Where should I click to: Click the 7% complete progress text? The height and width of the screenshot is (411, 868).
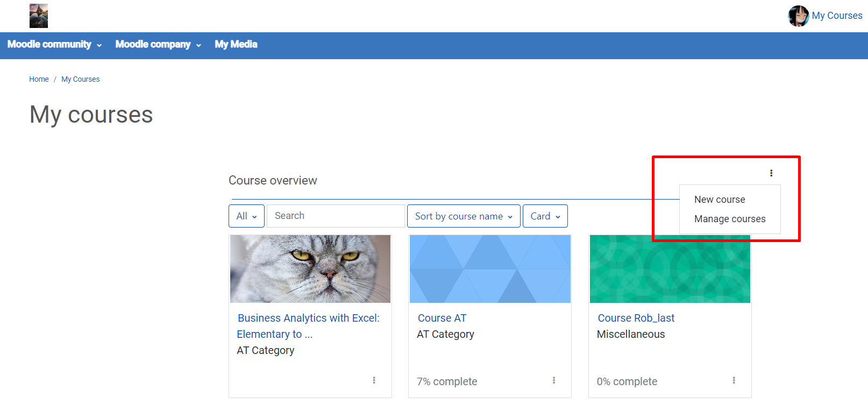pos(447,381)
